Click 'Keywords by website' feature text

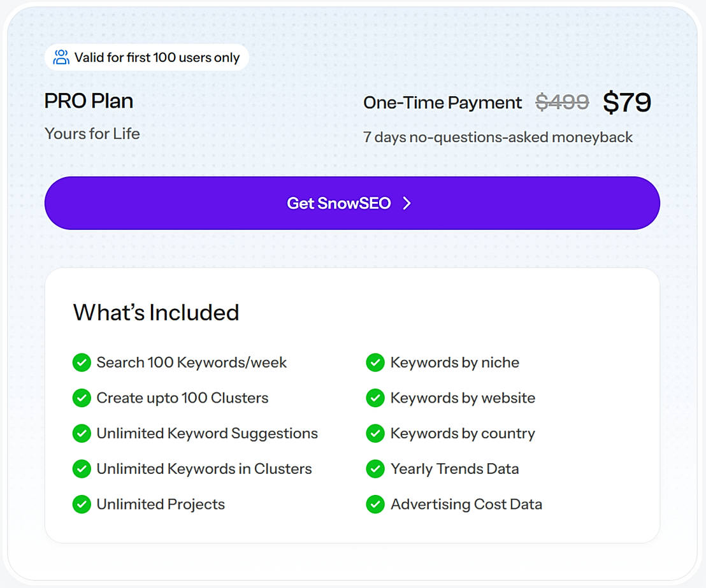pos(463,398)
